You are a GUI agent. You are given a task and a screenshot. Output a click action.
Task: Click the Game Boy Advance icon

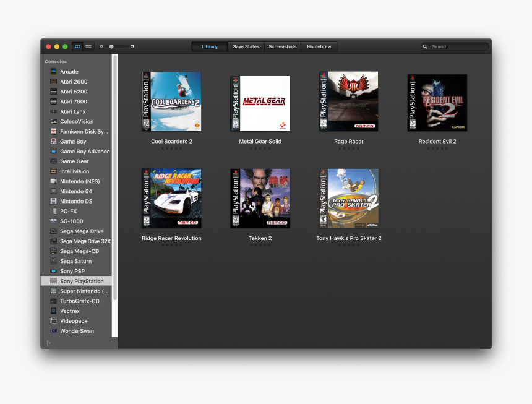point(53,152)
